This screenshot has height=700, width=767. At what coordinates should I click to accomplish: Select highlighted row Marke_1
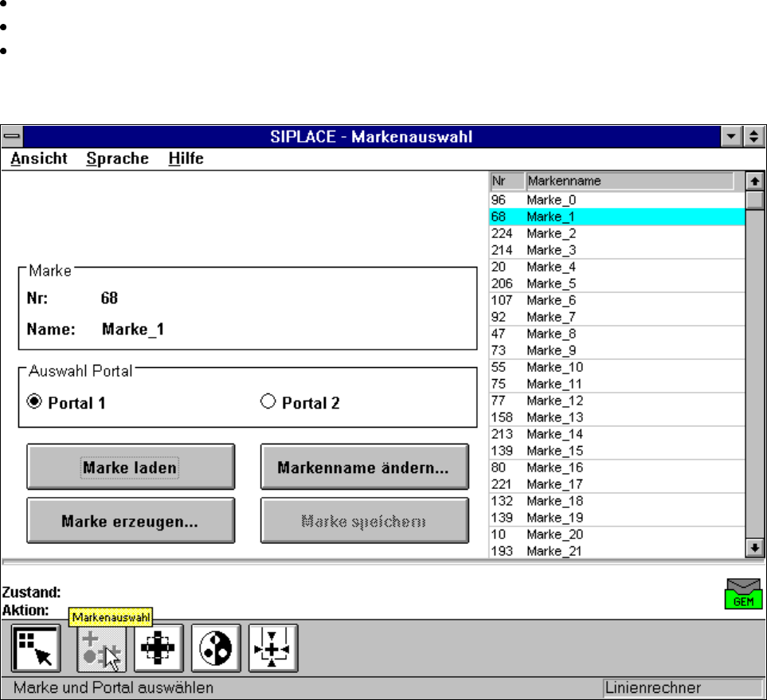(617, 217)
